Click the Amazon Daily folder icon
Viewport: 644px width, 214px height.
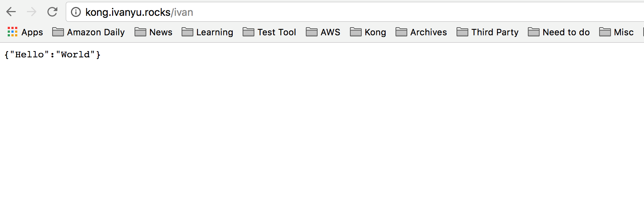point(58,32)
